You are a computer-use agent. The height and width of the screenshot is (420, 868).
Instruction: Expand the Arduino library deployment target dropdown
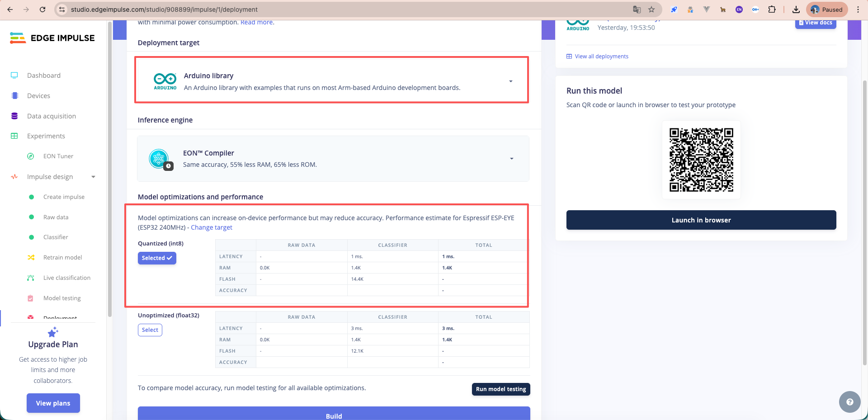pos(511,81)
